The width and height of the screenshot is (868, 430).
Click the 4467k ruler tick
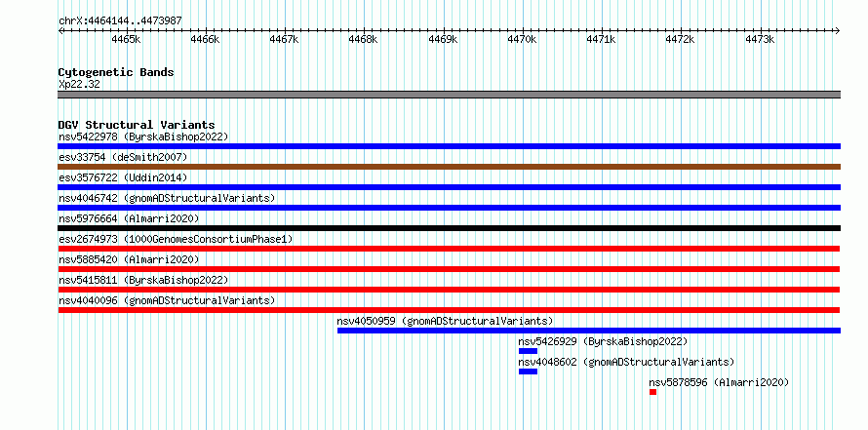pos(285,39)
